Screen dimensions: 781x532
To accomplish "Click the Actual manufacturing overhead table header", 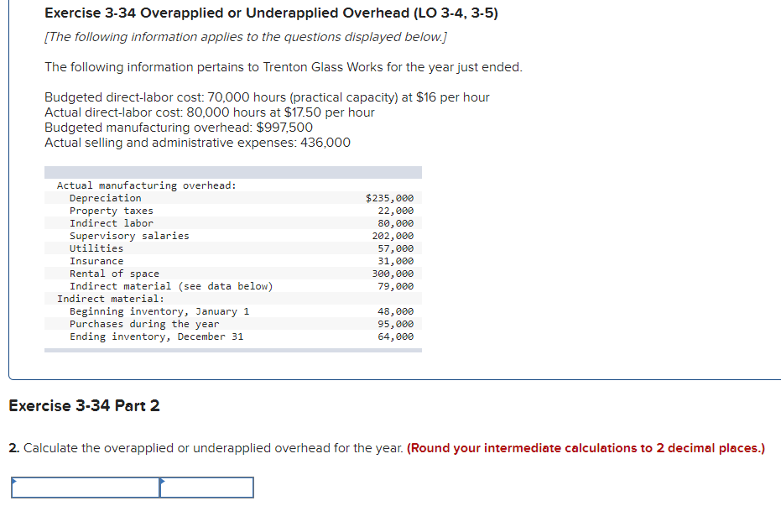I will [136, 185].
